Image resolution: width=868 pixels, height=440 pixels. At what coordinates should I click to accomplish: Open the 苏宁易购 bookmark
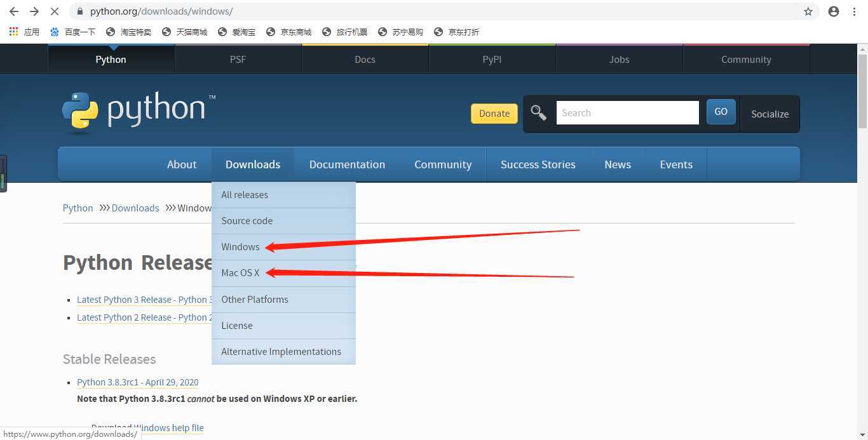point(400,32)
